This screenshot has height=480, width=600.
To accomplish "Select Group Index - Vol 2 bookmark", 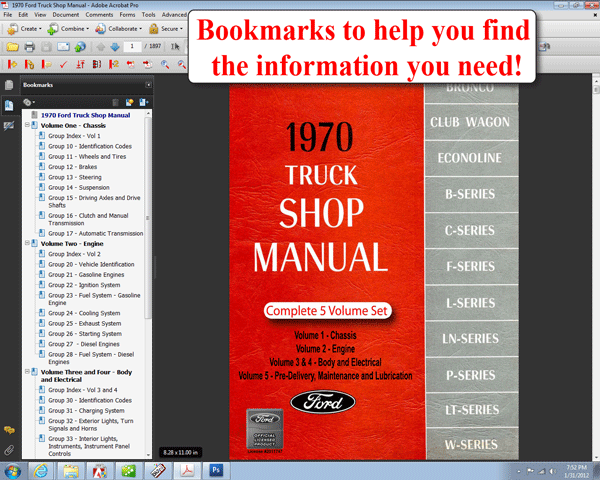I will tap(74, 254).
